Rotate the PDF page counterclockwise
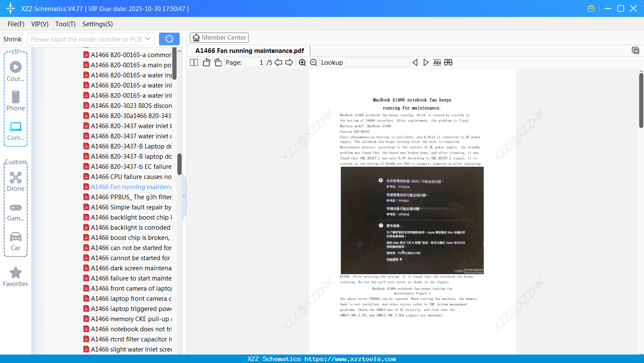644x363 pixels. [206, 63]
